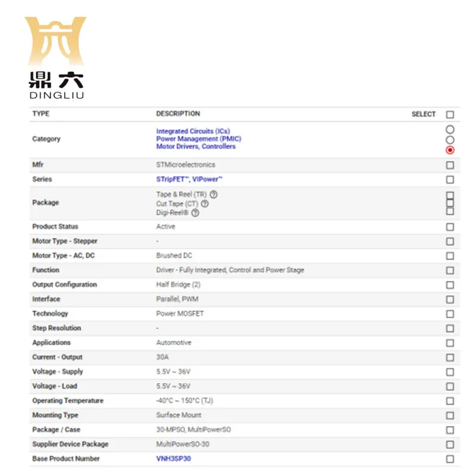Click the 'Supplier Device Package' row label
This screenshot has height=476, width=476.
click(70, 444)
